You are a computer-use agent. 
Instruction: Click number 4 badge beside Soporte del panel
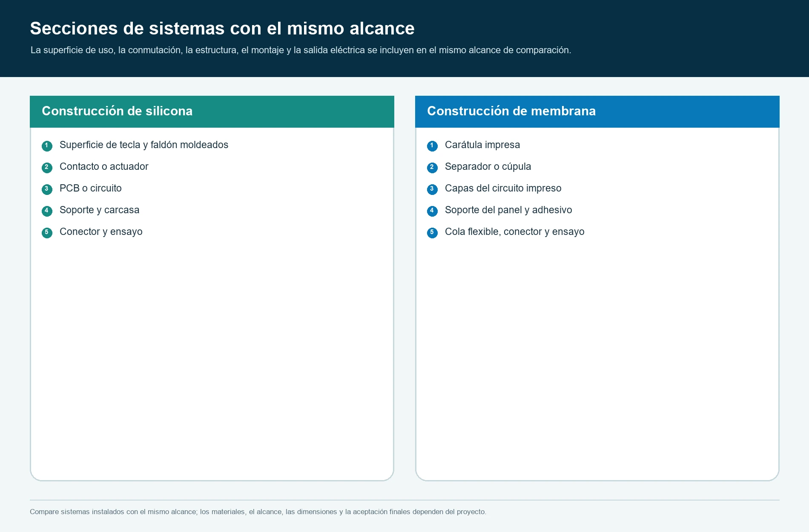pos(432,211)
